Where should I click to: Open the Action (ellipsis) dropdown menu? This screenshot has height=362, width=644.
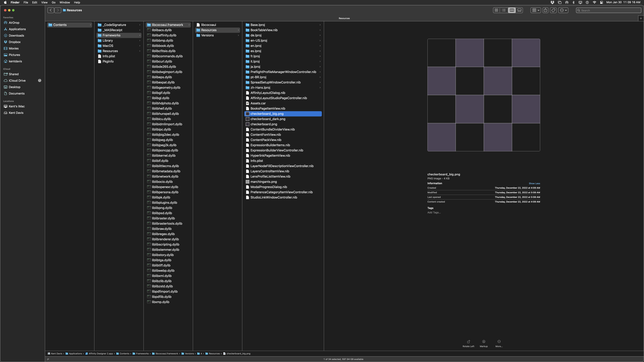click(563, 10)
